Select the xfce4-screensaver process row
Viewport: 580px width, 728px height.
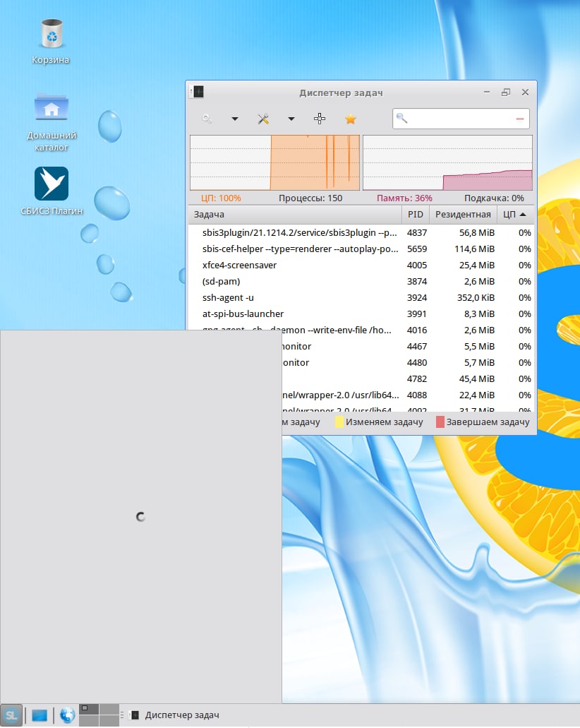click(x=361, y=265)
